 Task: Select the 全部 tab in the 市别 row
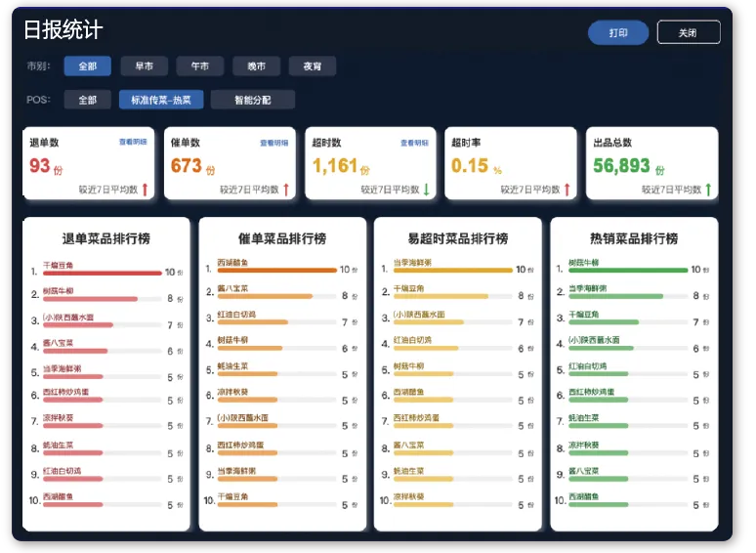88,66
